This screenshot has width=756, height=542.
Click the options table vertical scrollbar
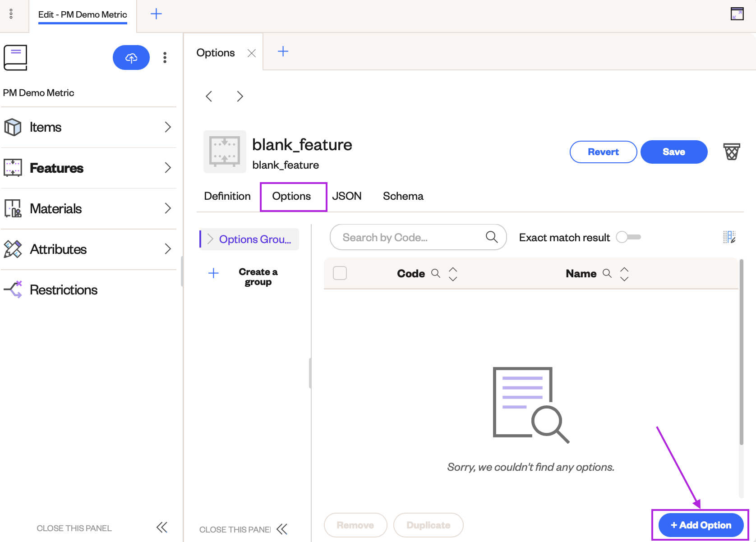click(x=741, y=352)
